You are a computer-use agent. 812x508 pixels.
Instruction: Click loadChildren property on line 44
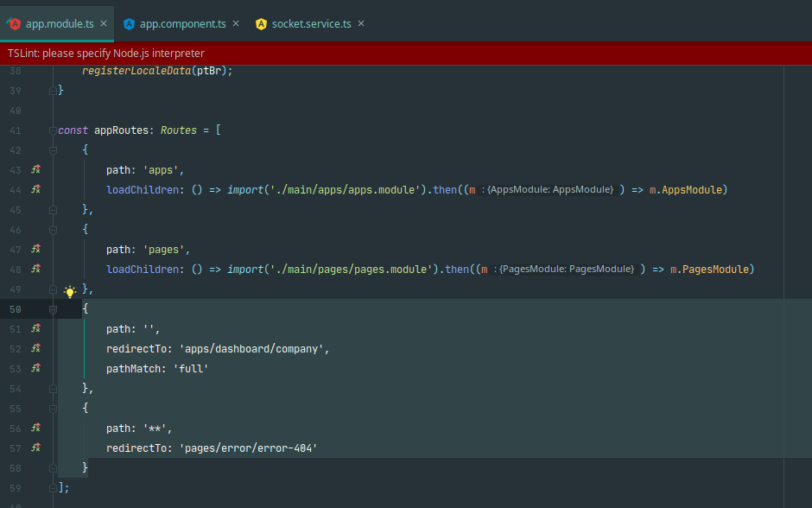click(x=143, y=190)
